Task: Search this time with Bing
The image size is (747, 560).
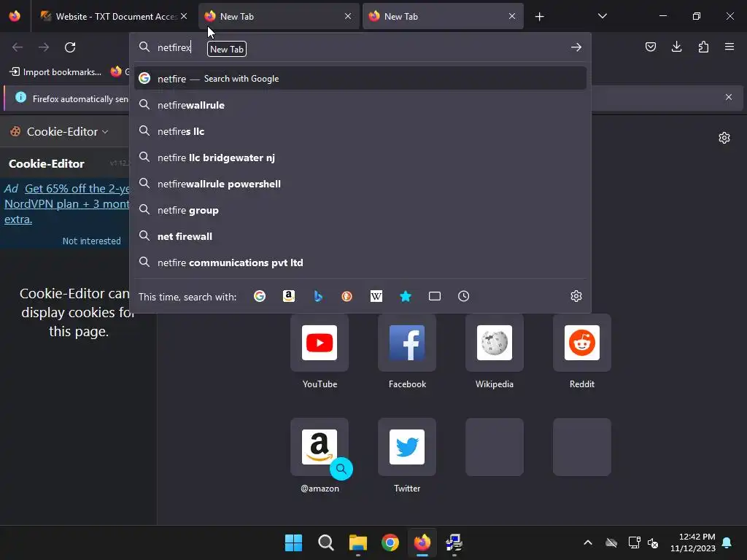Action: [318, 296]
